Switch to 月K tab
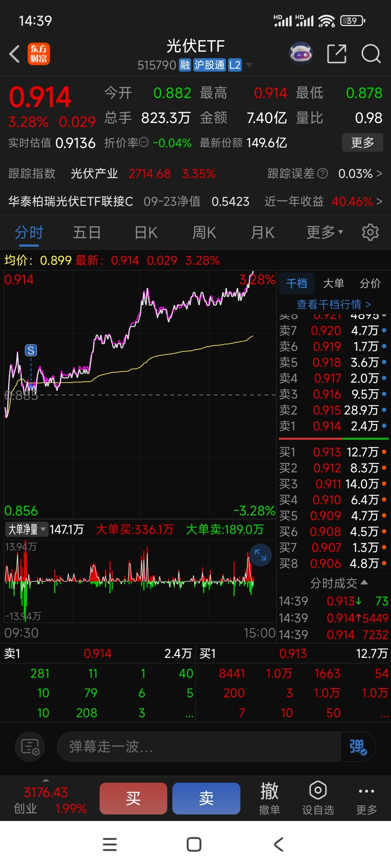The height and width of the screenshot is (868, 391). click(x=263, y=232)
